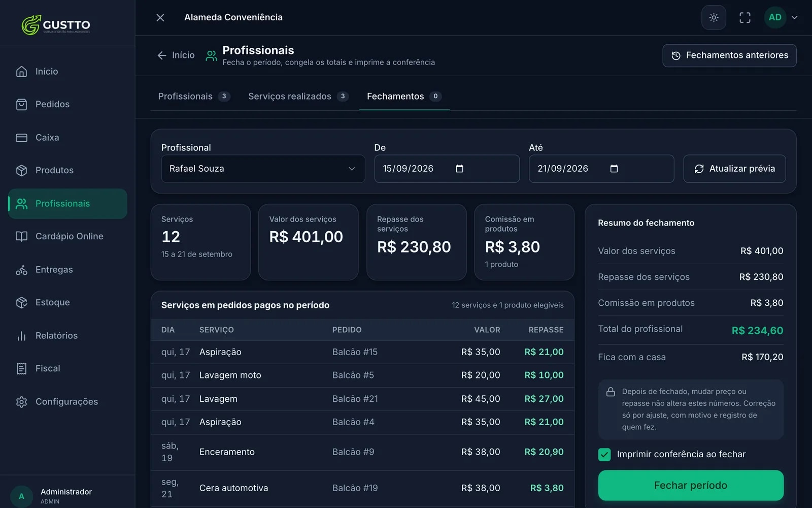Click Lavagem moto service row
812x508 pixels.
[362, 375]
